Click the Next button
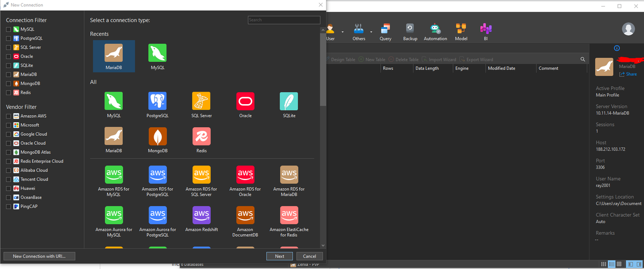Image resolution: width=644 pixels, height=269 pixels. click(x=279, y=256)
